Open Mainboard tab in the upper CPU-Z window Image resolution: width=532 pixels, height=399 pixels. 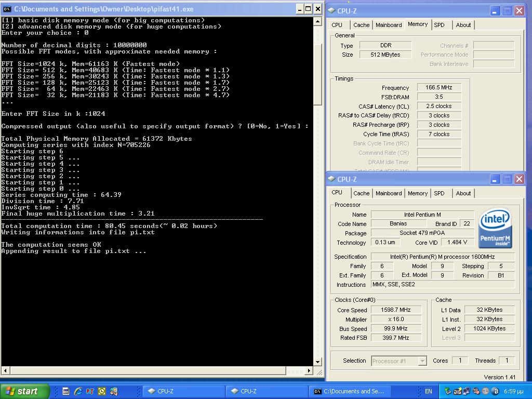tap(389, 25)
